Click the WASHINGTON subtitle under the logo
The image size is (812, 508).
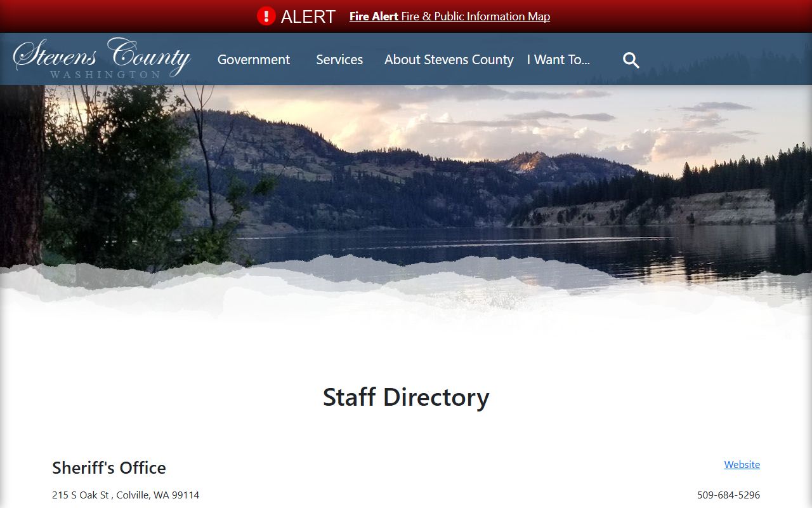[x=105, y=75]
